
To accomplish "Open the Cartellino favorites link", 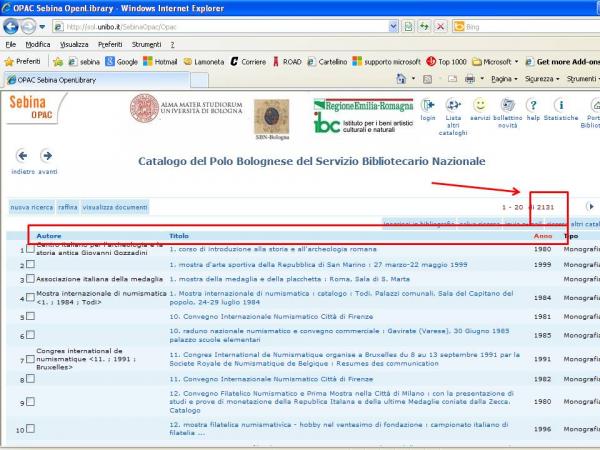I will [x=328, y=62].
